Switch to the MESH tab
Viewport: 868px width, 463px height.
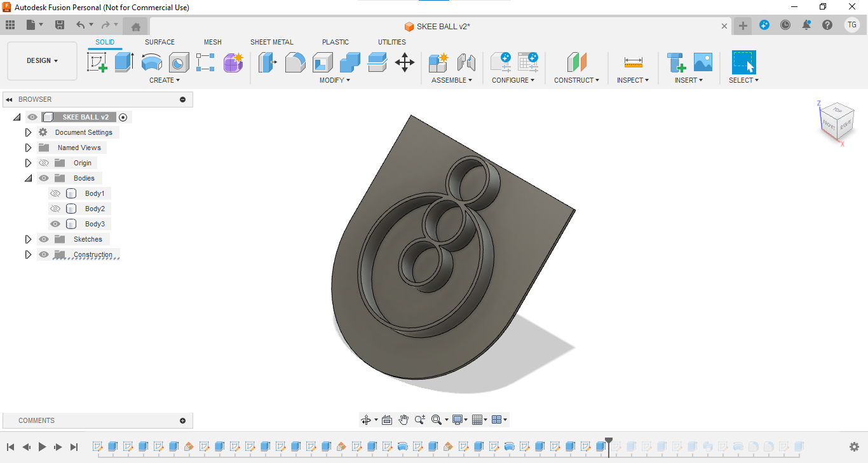pyautogui.click(x=213, y=42)
